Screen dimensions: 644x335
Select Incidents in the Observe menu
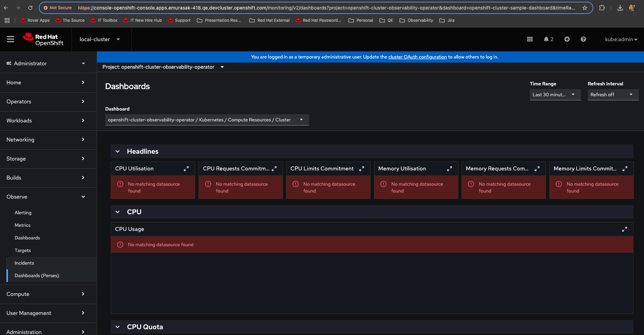24,263
